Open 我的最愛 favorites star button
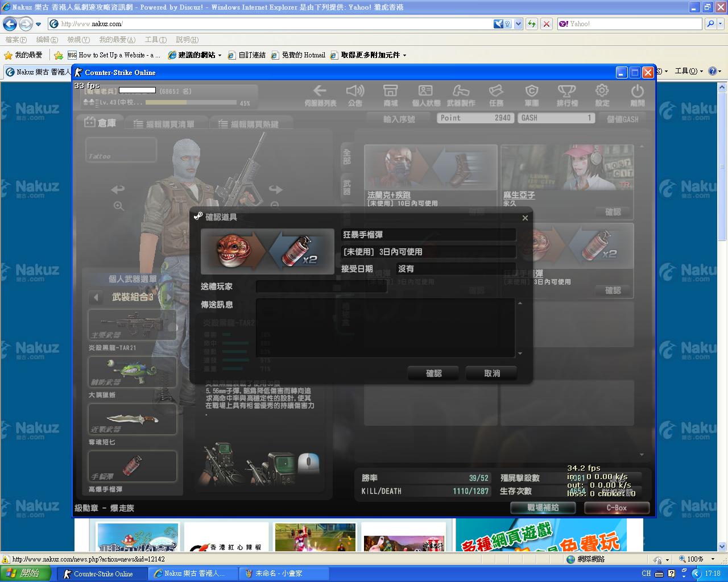Screen dimensions: 728x582 tap(23, 55)
